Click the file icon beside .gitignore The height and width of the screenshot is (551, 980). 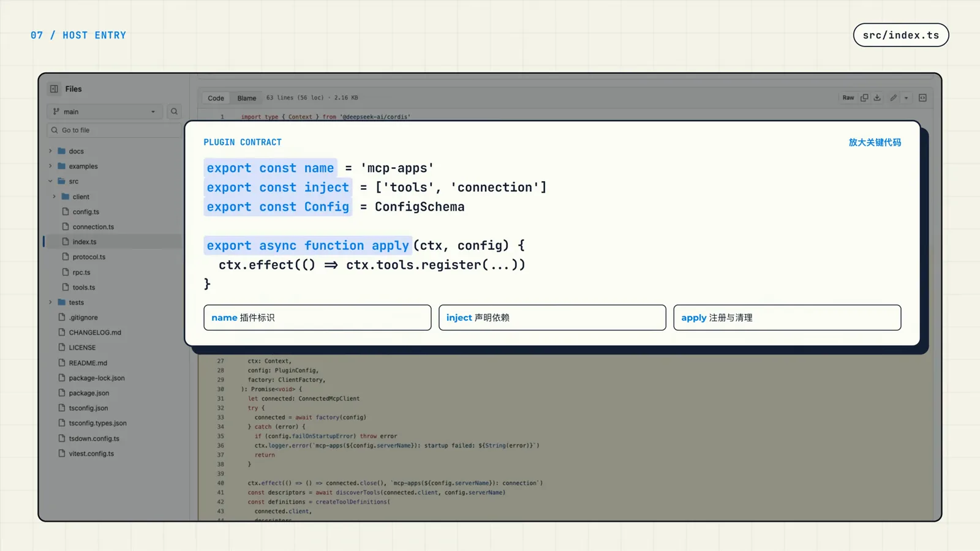point(62,318)
